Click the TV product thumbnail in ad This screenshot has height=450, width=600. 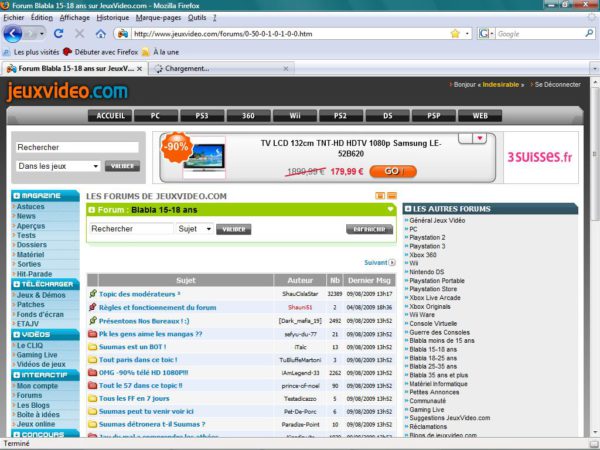pyautogui.click(x=204, y=157)
